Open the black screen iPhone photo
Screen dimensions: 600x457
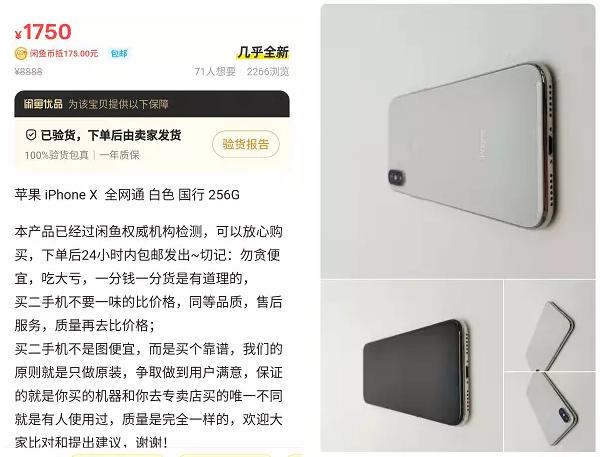[412, 366]
